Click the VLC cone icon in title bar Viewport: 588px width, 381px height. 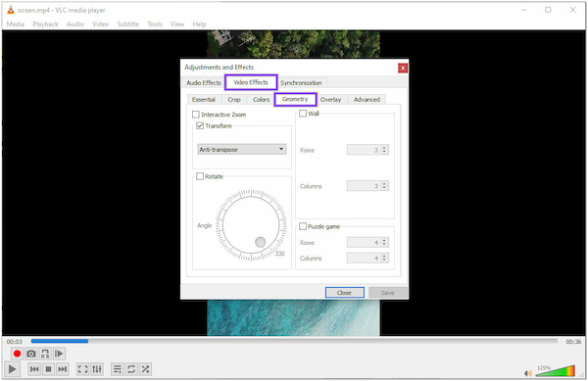[11, 10]
